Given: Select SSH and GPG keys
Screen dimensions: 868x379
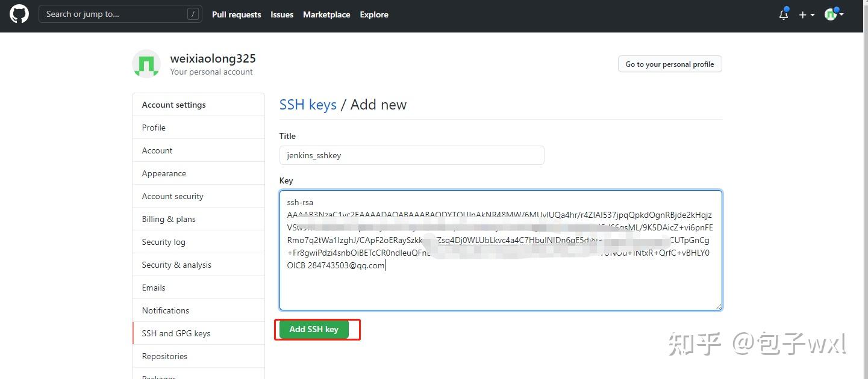Looking at the screenshot, I should pyautogui.click(x=176, y=333).
